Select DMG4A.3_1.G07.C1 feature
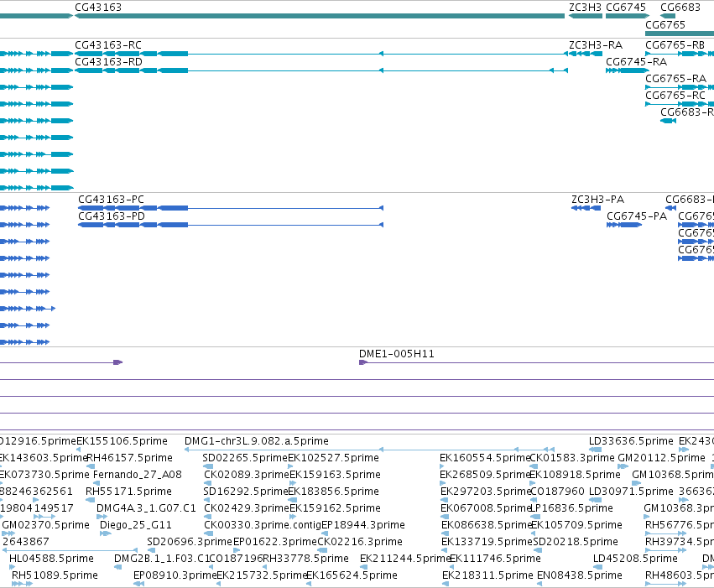 point(146,508)
